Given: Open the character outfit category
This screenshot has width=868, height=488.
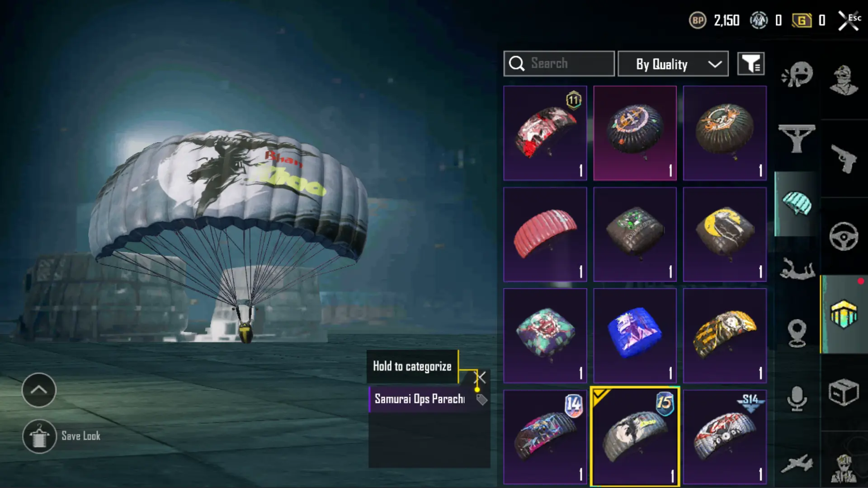Looking at the screenshot, I should pyautogui.click(x=844, y=80).
